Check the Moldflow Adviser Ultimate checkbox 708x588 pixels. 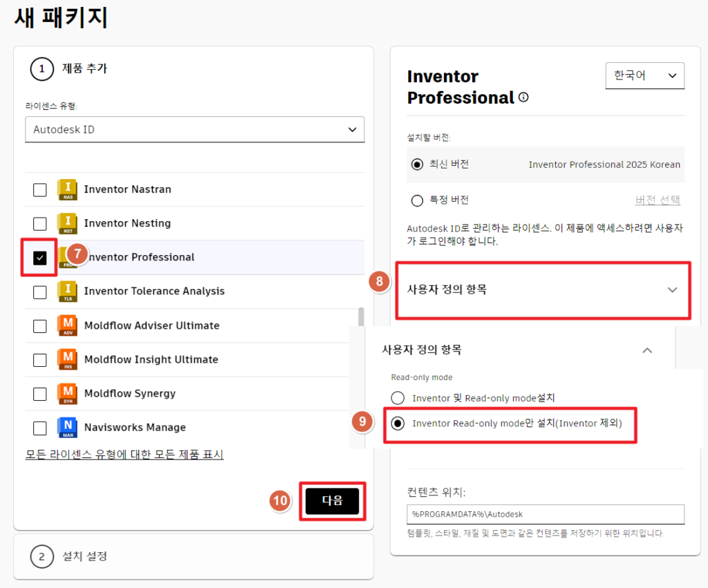[x=39, y=326]
